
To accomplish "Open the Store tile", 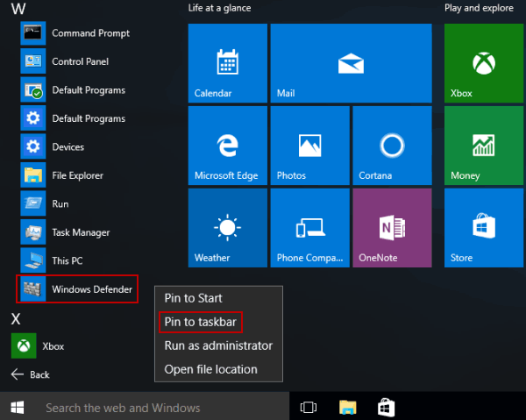I will [x=484, y=228].
